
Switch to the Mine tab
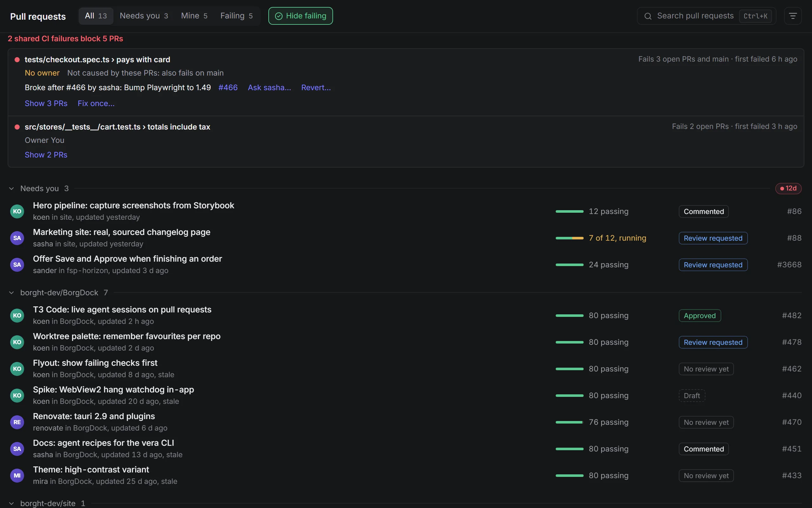tap(194, 16)
